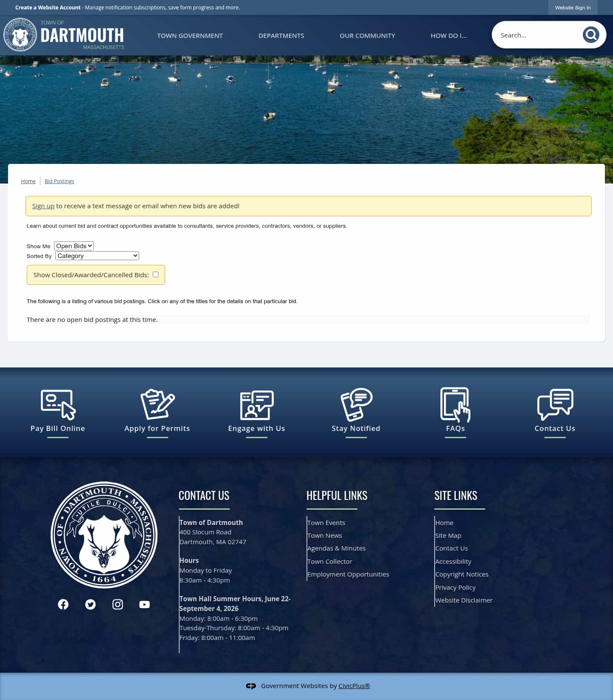Open the Instagram social icon

coord(117,604)
